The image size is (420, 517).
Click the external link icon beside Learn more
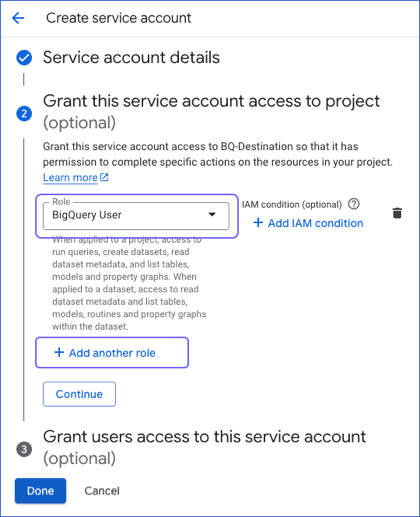(x=104, y=177)
